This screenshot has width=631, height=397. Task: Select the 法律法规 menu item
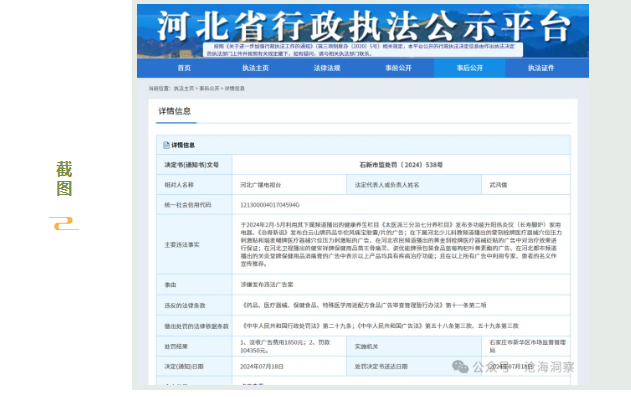pyautogui.click(x=327, y=68)
